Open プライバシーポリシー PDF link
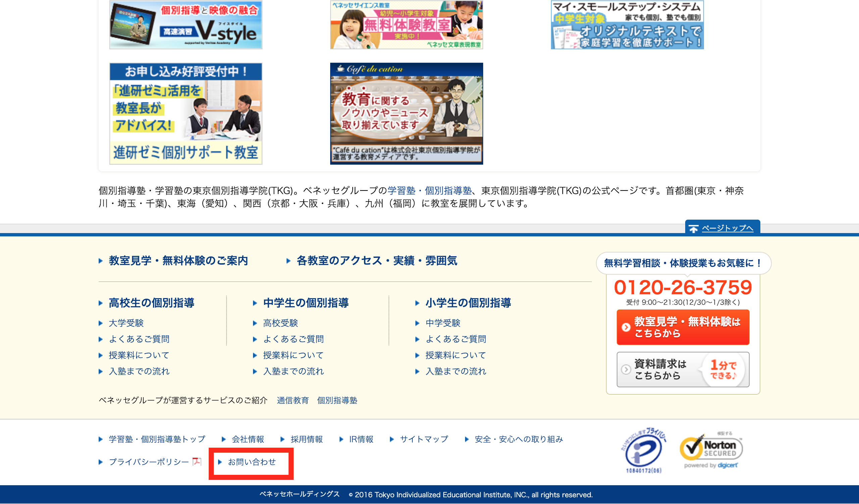 pos(149,462)
